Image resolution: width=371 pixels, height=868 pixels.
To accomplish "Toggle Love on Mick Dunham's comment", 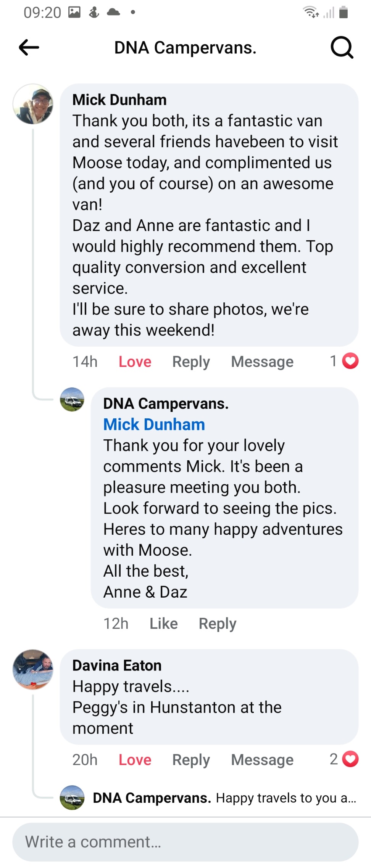I will [x=135, y=362].
